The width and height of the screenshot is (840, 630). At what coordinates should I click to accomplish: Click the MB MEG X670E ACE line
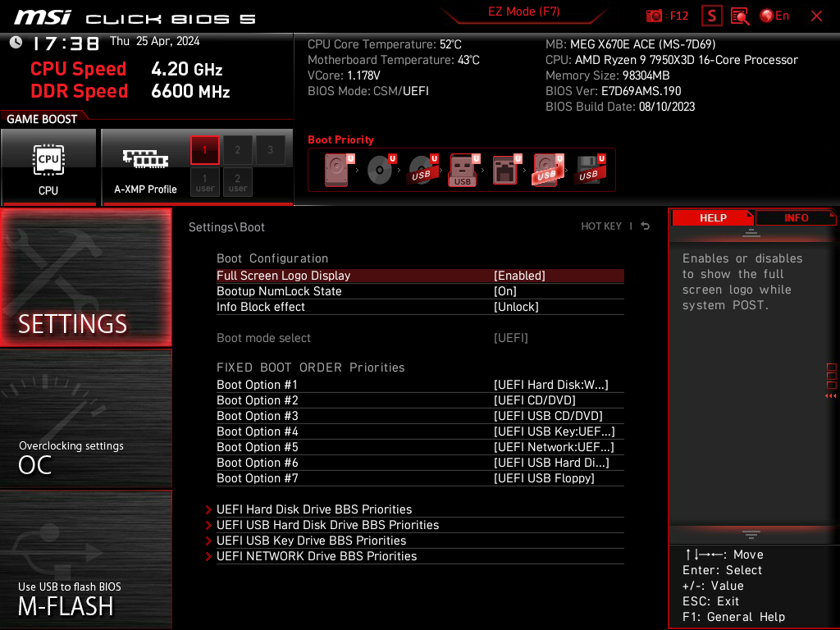pos(631,44)
